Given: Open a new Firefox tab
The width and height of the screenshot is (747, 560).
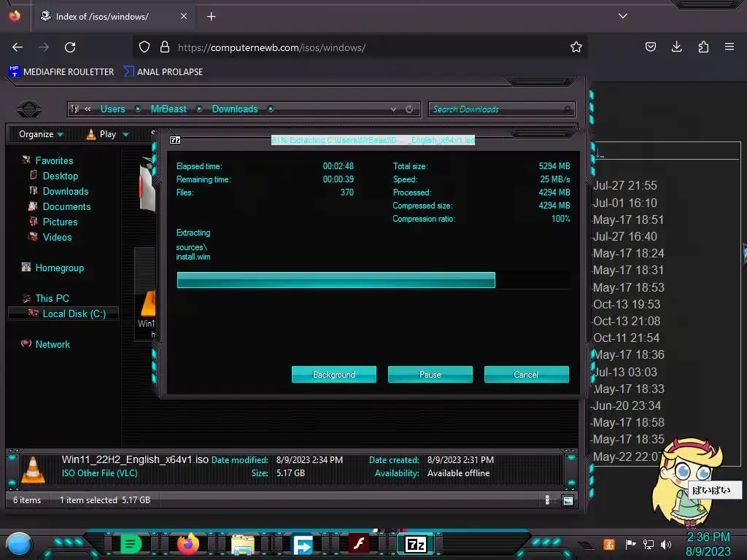Looking at the screenshot, I should point(211,17).
